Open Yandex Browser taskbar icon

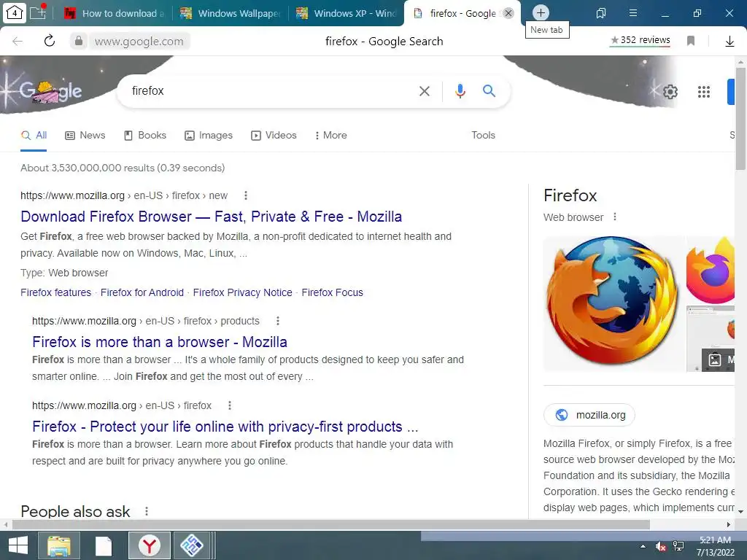tap(150, 545)
